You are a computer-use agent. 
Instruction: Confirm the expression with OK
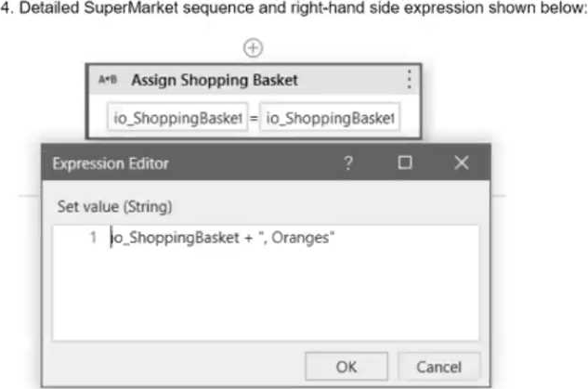click(346, 367)
